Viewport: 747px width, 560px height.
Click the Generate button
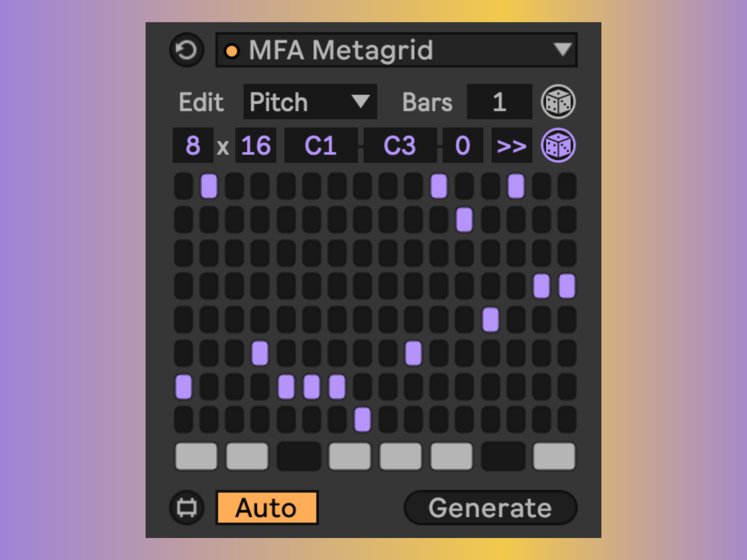pyautogui.click(x=490, y=508)
